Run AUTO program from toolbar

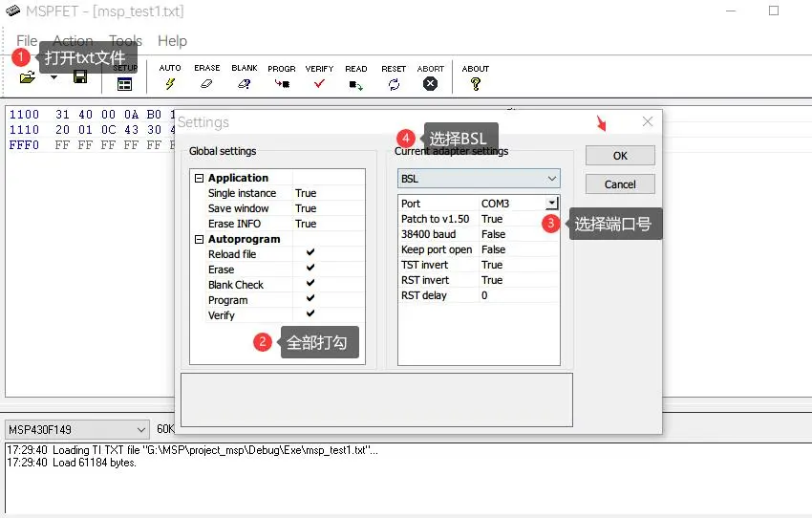pyautogui.click(x=170, y=83)
